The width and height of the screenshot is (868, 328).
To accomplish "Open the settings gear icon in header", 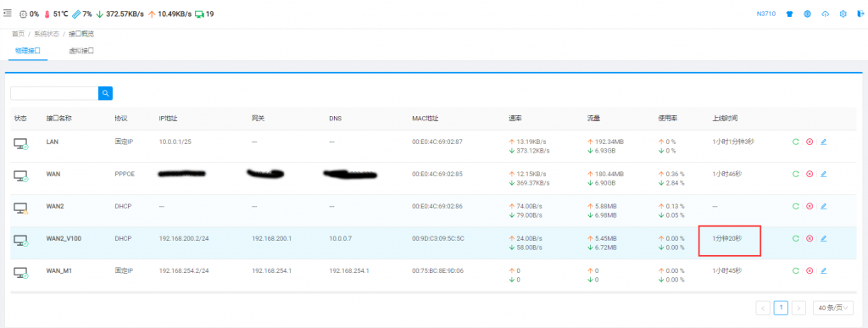I will [x=843, y=14].
